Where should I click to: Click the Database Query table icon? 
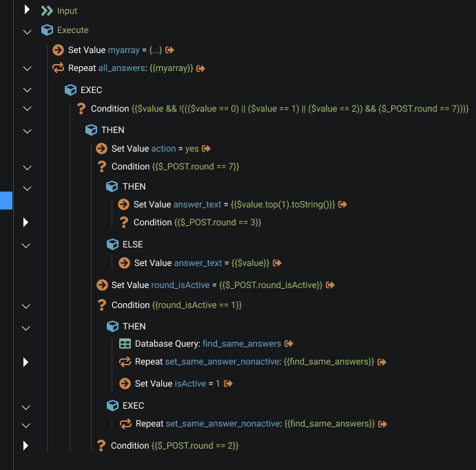(125, 343)
